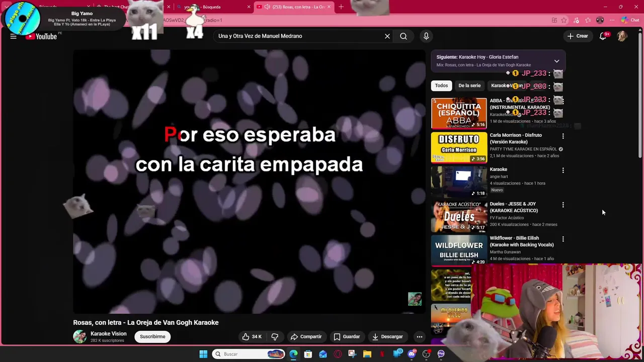Share the video via Compartir
The height and width of the screenshot is (362, 644).
pyautogui.click(x=306, y=337)
